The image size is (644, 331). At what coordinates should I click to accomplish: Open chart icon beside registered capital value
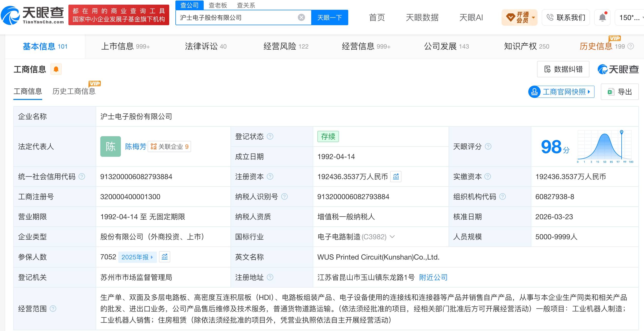coord(396,177)
